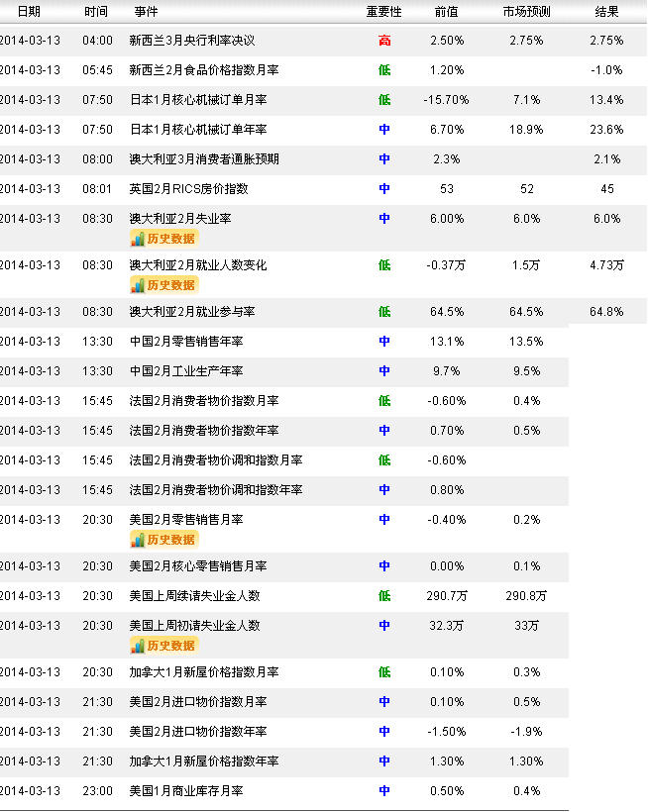
Task: Select event 澳大利亚2月就业人数变化
Action: (198, 265)
